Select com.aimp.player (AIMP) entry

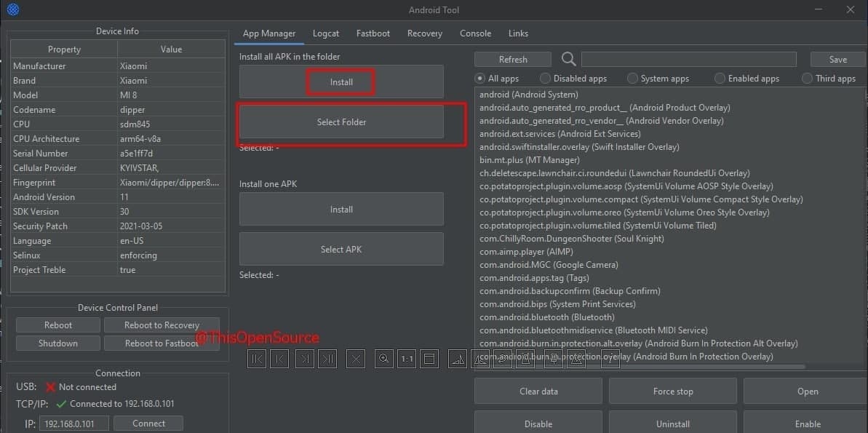click(x=527, y=252)
